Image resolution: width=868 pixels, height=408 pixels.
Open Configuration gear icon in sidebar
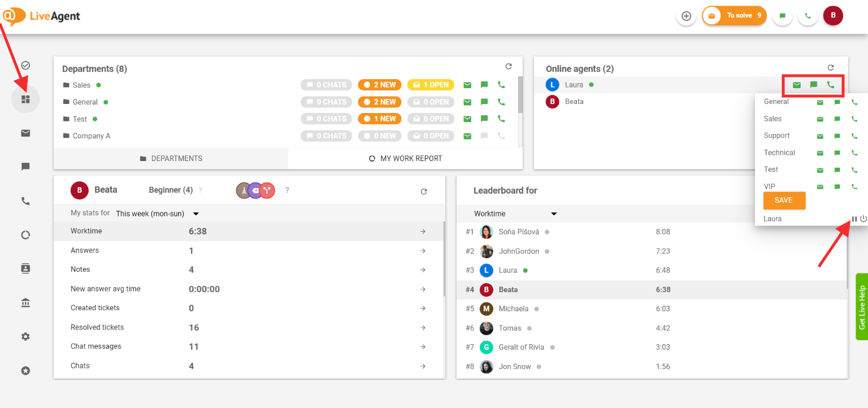point(25,337)
